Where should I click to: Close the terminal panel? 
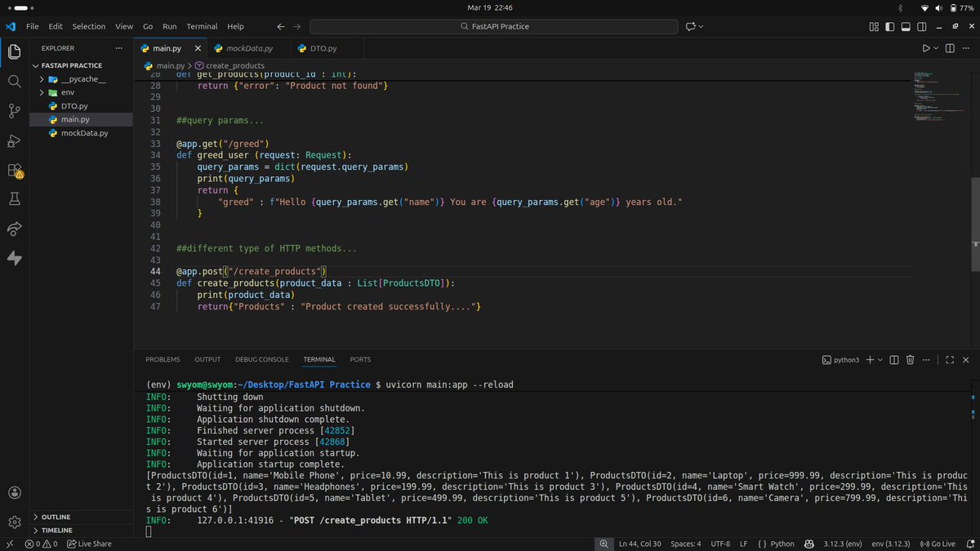(x=965, y=359)
